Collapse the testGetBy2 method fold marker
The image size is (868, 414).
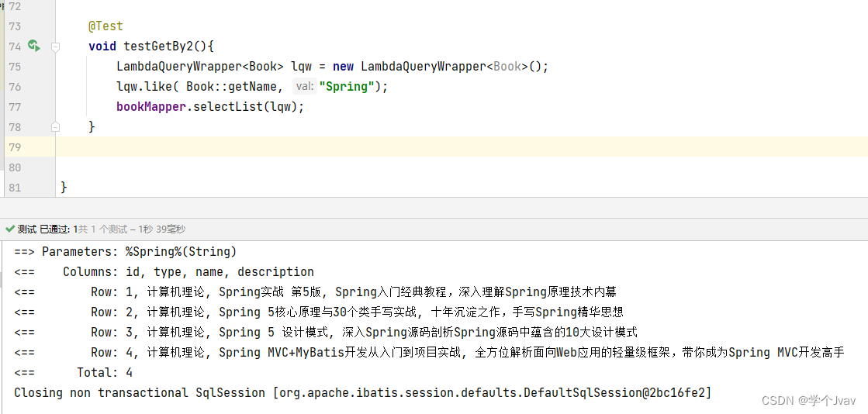[55, 47]
